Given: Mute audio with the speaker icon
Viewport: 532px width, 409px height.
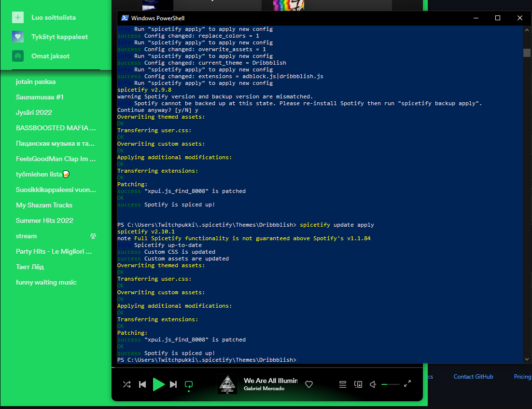Looking at the screenshot, I should coord(373,384).
